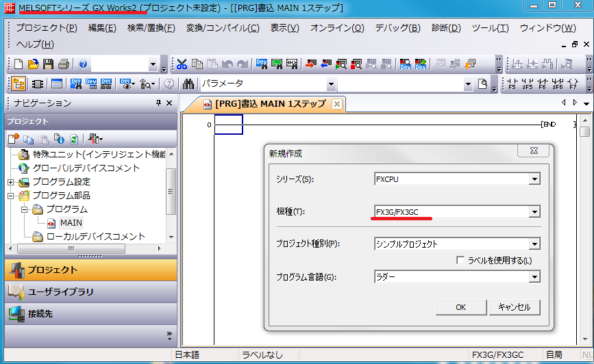Switch to the ユーザライブラリ pane

[x=91, y=291]
